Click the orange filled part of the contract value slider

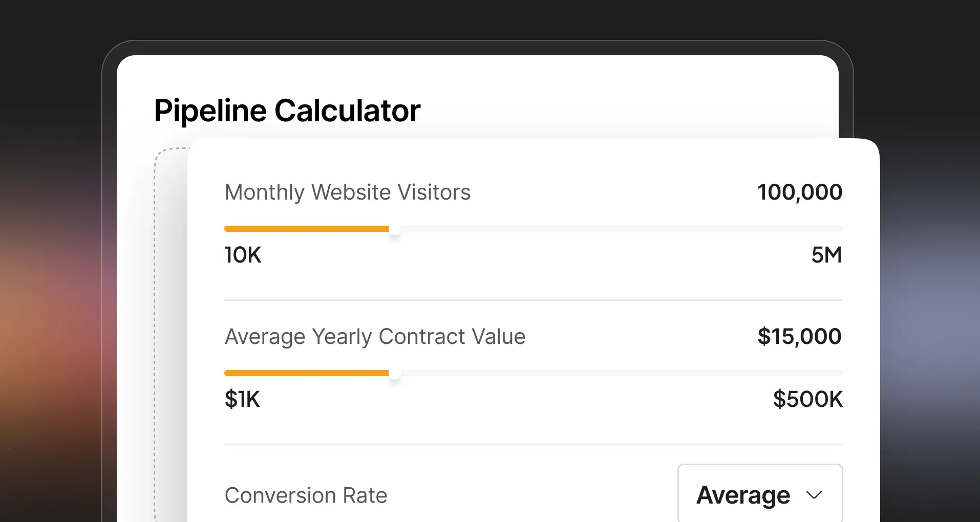(306, 373)
